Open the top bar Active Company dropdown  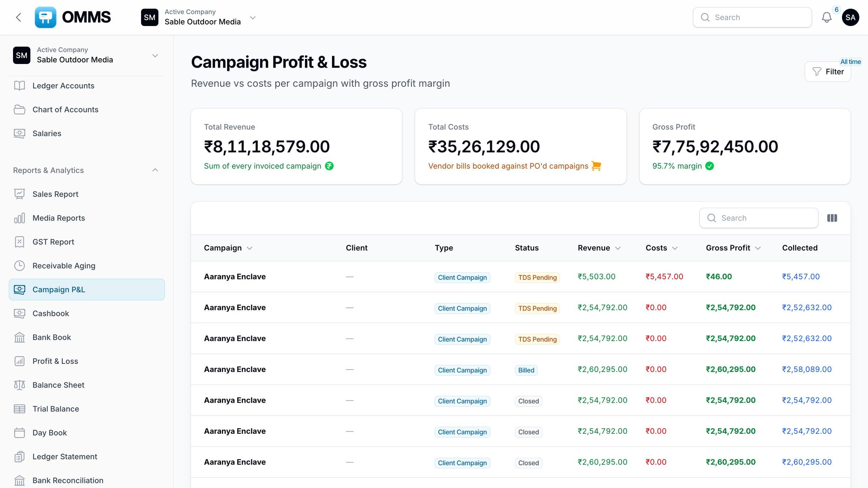[199, 17]
